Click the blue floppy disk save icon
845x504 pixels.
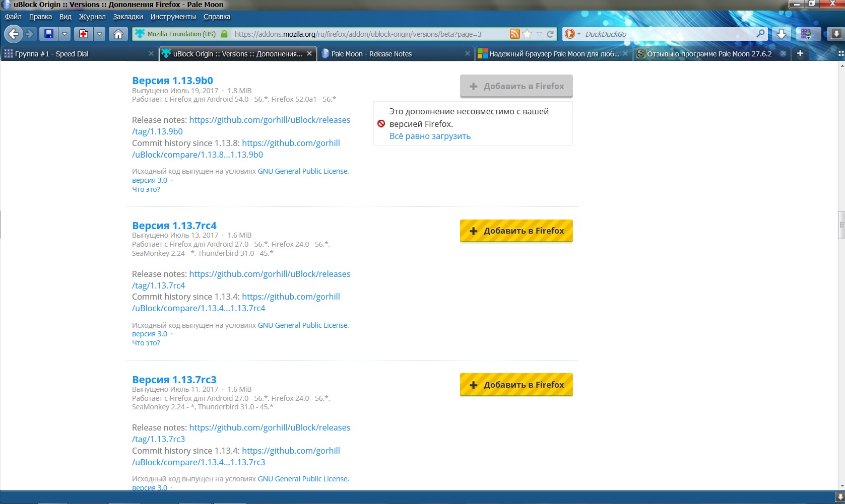click(x=49, y=34)
